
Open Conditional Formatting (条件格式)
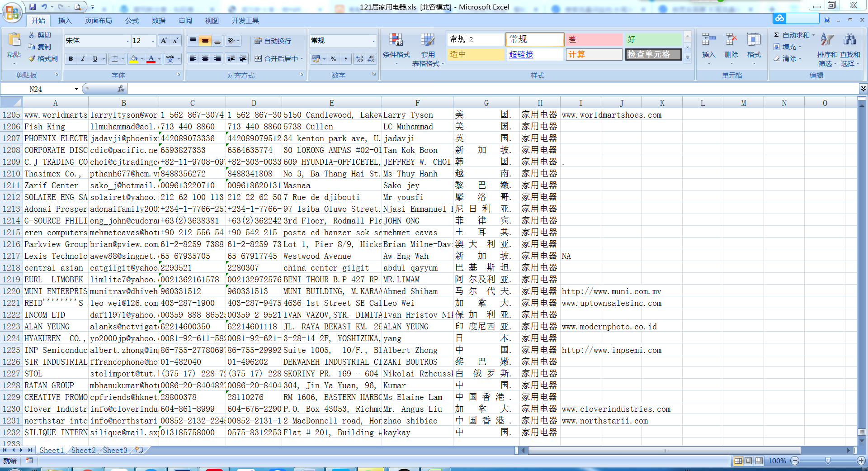[x=396, y=45]
